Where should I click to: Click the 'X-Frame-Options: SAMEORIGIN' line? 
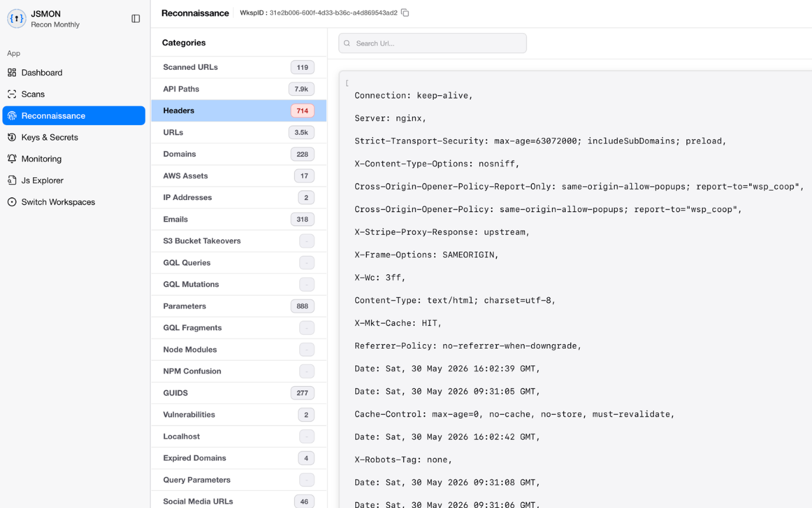click(x=426, y=255)
